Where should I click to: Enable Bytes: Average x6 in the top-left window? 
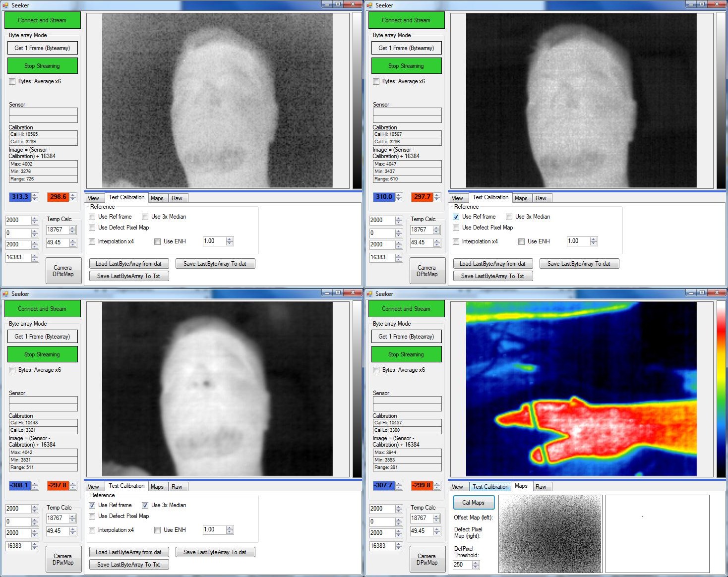coord(12,82)
